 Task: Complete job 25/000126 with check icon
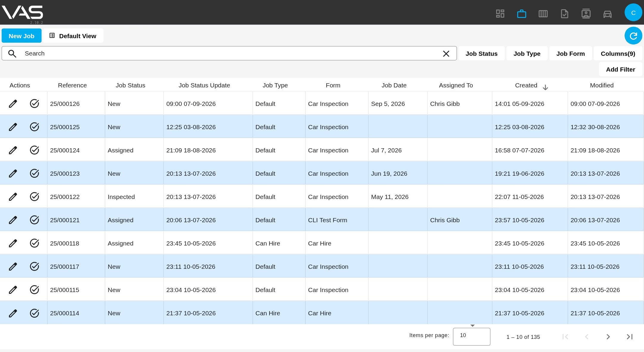pyautogui.click(x=35, y=104)
